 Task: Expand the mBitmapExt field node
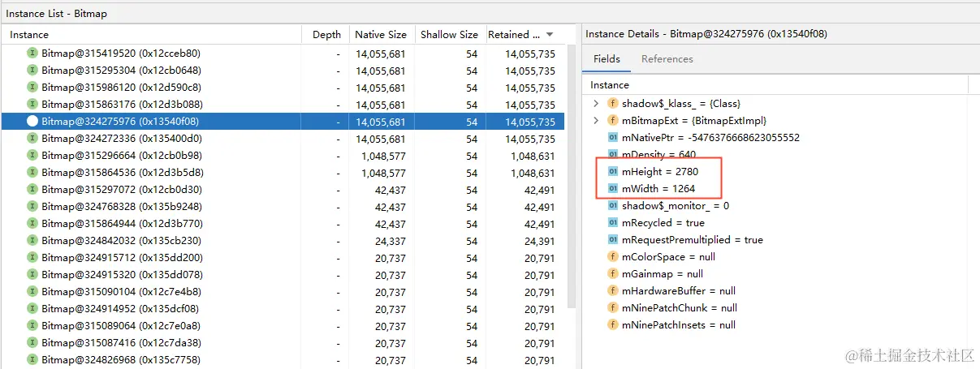click(596, 121)
